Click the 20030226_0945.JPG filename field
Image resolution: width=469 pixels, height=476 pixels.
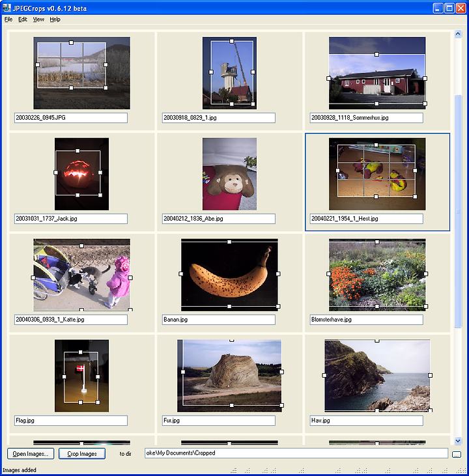(71, 118)
